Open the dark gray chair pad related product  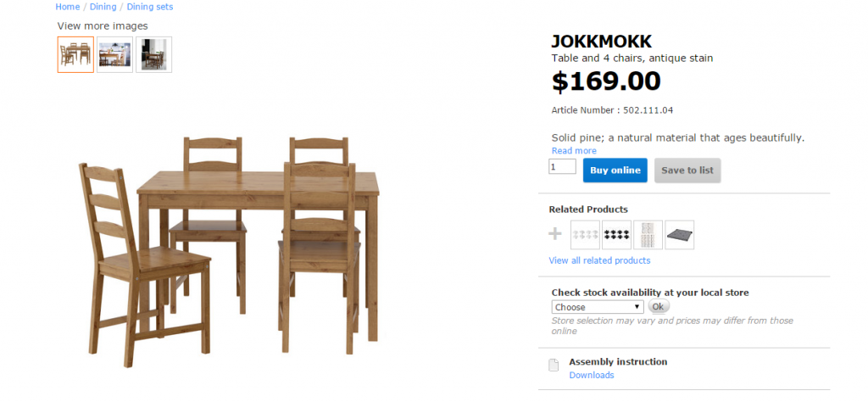coord(679,235)
